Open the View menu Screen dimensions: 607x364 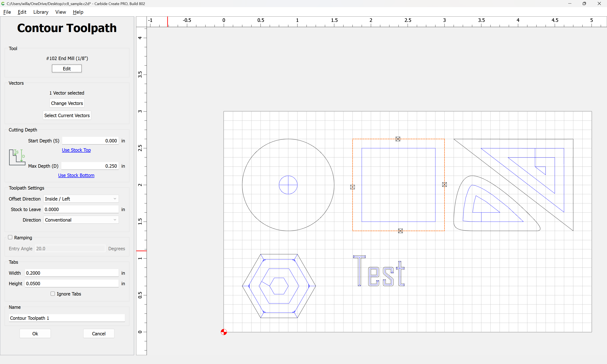pyautogui.click(x=61, y=12)
